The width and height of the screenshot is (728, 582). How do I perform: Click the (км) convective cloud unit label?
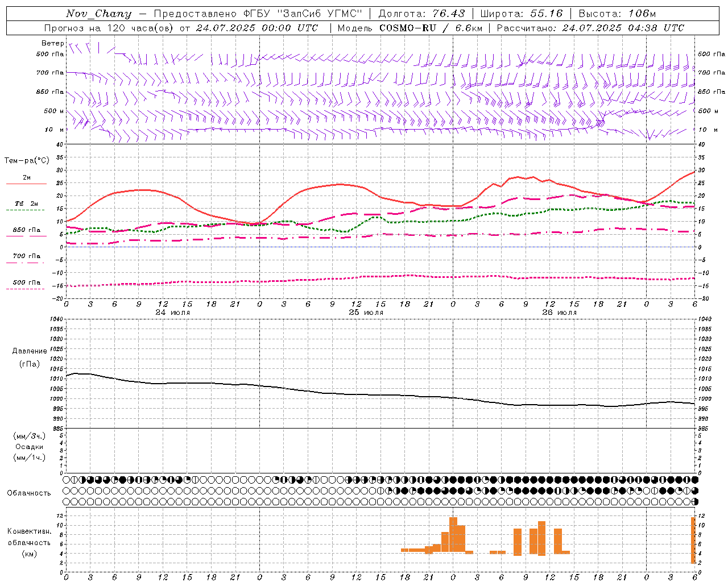coord(30,554)
